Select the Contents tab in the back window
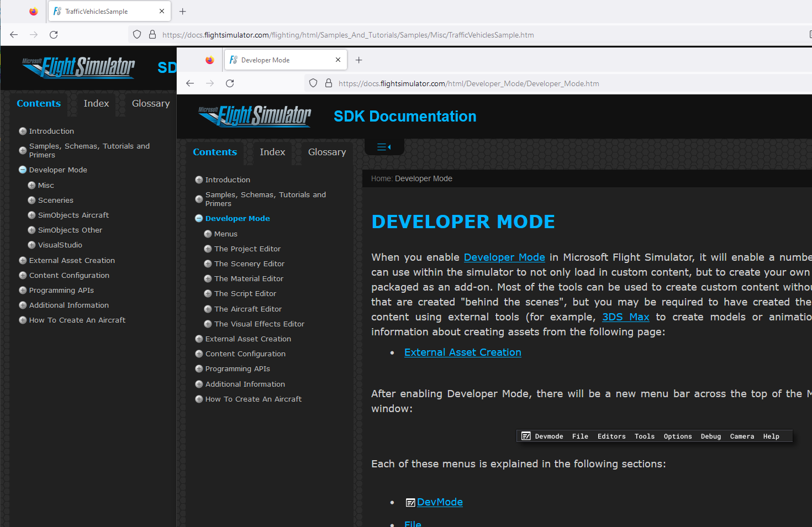812x527 pixels. tap(39, 104)
